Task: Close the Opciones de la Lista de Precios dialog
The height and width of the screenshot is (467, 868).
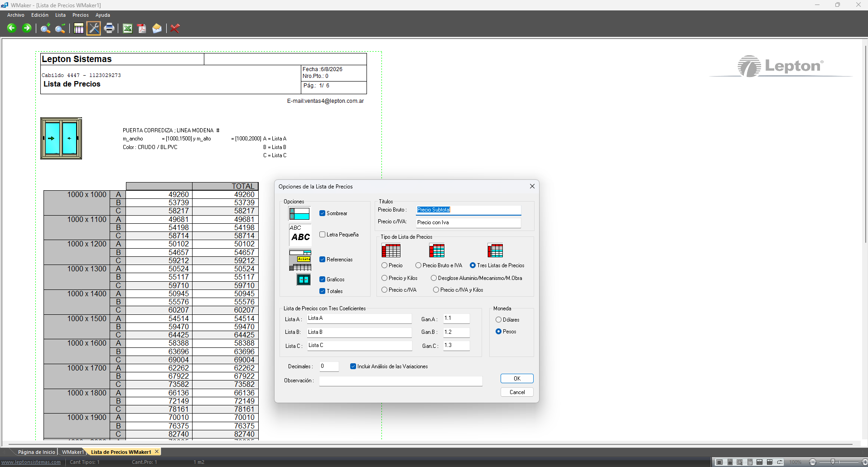Action: (532, 186)
